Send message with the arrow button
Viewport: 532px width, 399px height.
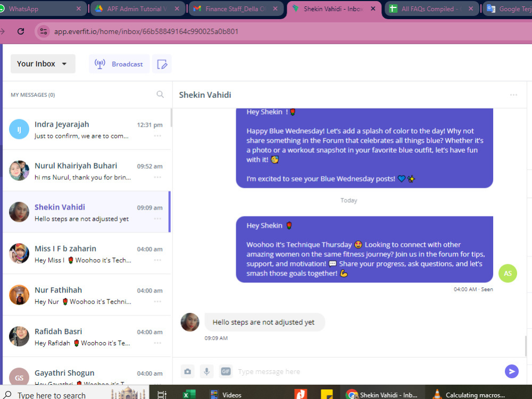click(512, 371)
